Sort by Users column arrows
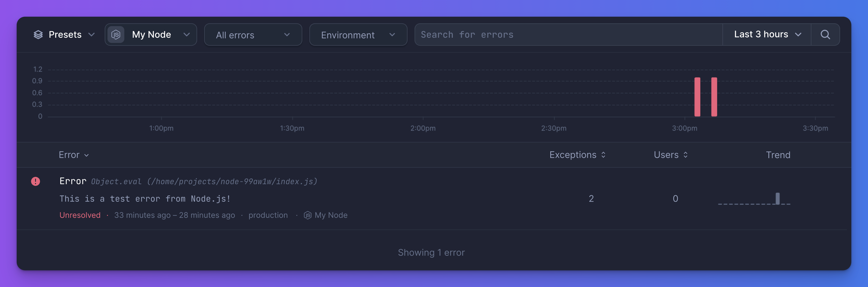This screenshot has width=868, height=287. tap(685, 155)
